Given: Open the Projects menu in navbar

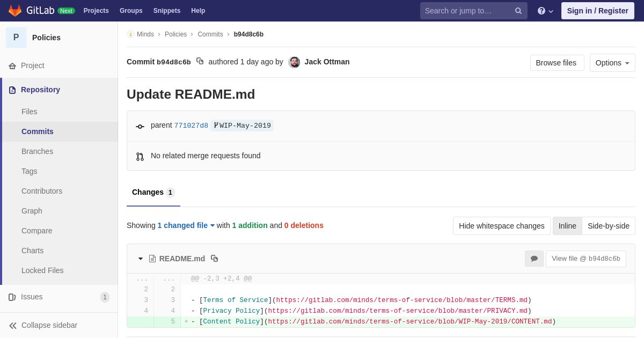Looking at the screenshot, I should [x=96, y=11].
